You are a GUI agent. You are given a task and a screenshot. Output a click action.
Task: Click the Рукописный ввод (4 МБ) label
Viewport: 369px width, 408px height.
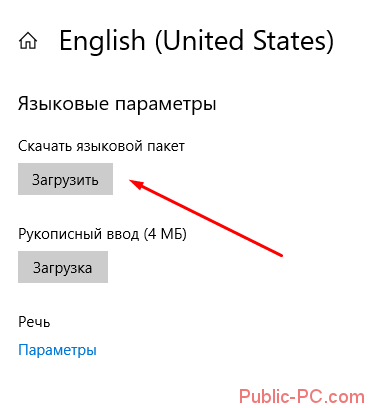pyautogui.click(x=102, y=234)
